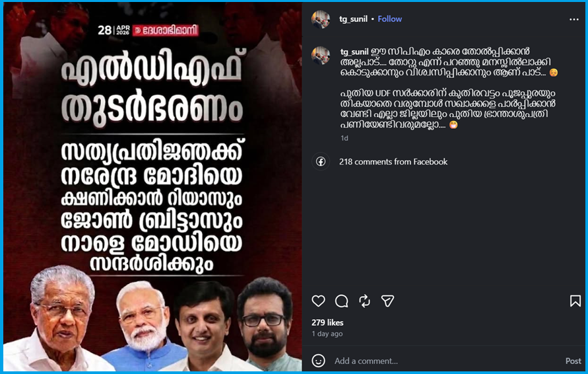View the 218 comments from Facebook

[x=393, y=162]
